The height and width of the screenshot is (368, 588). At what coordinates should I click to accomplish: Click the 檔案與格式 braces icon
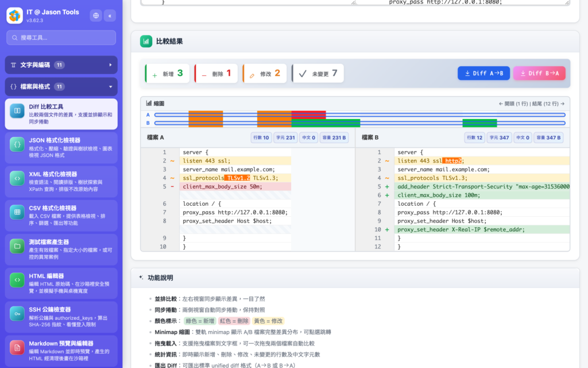14,87
